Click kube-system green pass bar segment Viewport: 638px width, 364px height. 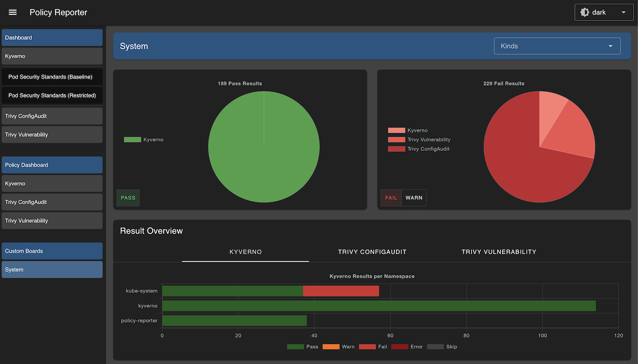tap(233, 291)
